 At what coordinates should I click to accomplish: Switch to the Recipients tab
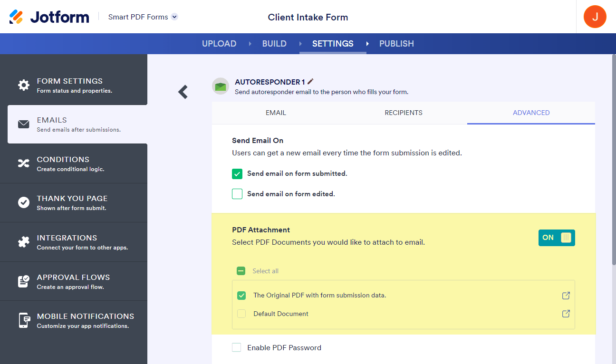point(404,113)
